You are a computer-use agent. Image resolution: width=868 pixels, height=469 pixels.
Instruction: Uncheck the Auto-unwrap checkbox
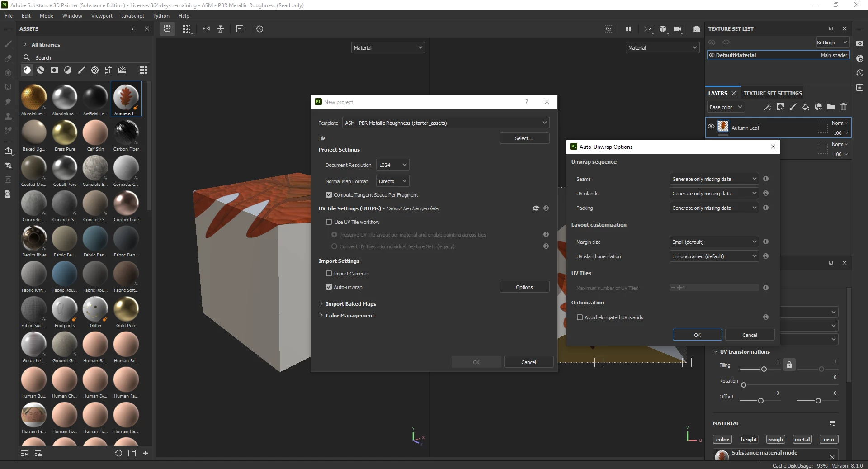(x=329, y=287)
